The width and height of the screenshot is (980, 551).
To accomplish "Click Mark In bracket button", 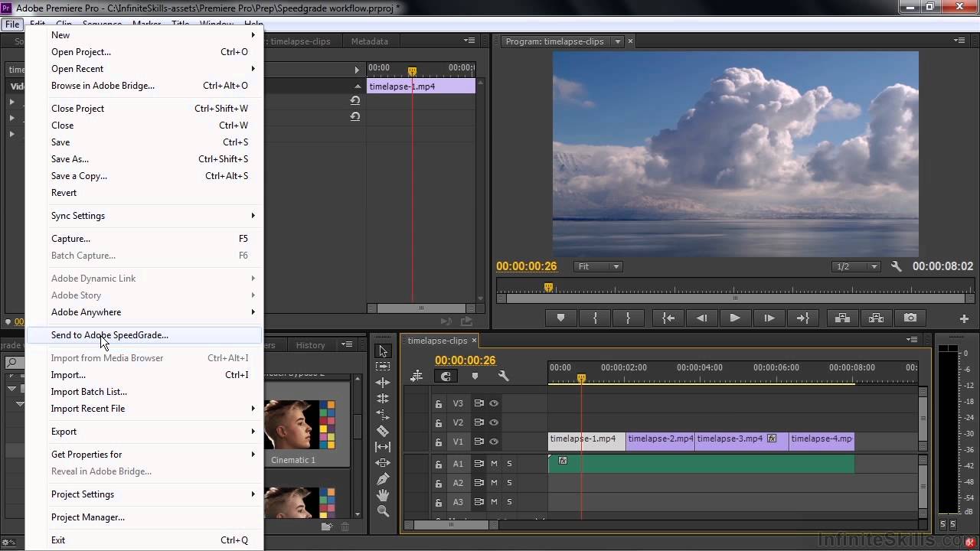I will coord(595,318).
